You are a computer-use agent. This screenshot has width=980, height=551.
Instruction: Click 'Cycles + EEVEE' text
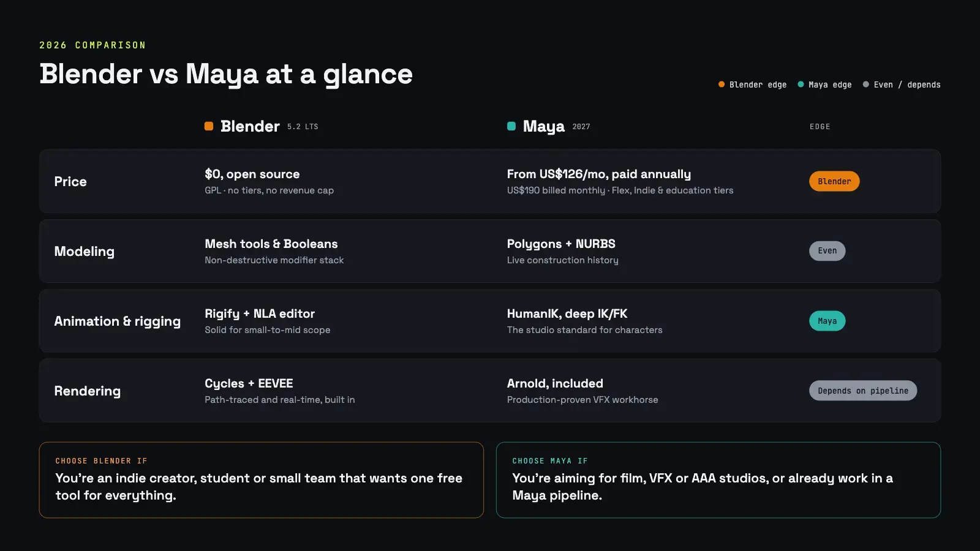(249, 384)
